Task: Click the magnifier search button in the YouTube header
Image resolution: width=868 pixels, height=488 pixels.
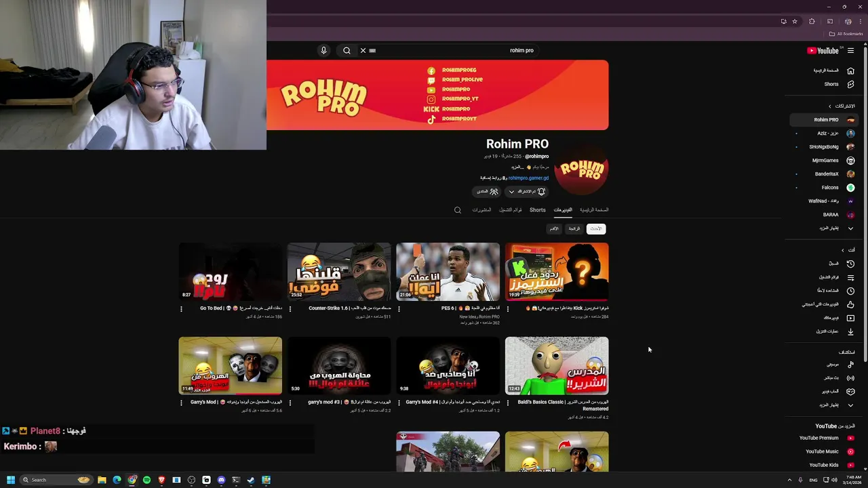Action: [x=347, y=50]
